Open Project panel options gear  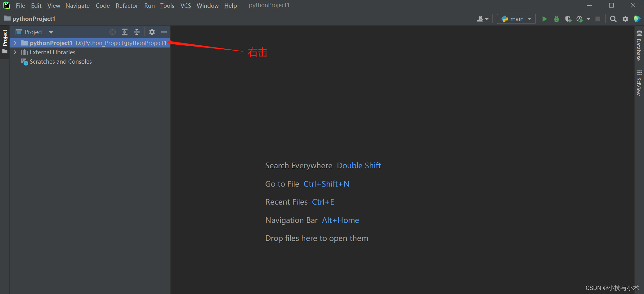pos(152,32)
